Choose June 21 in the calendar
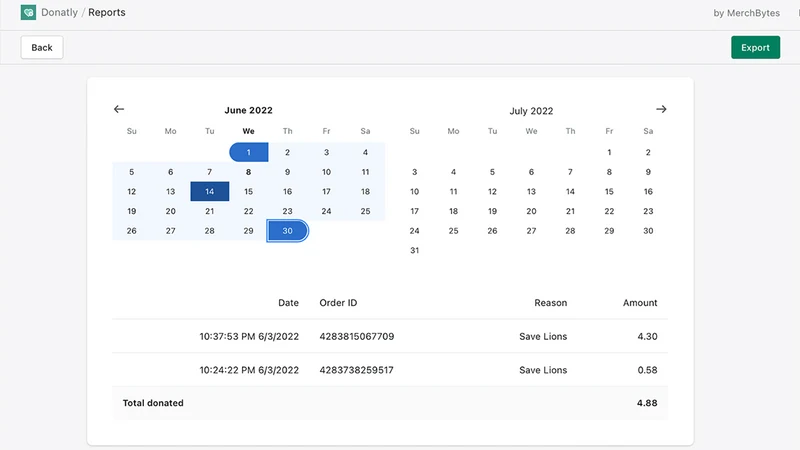800x450 pixels. click(x=210, y=211)
